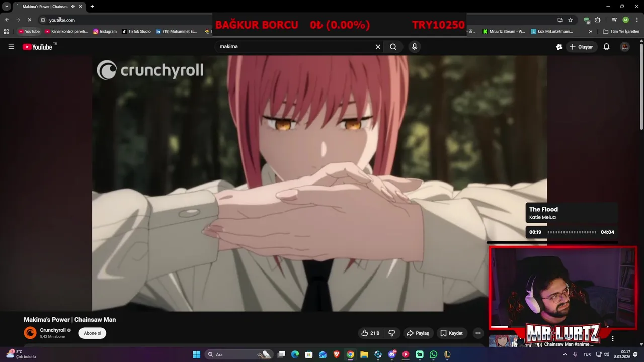644x362 pixels.
Task: Open the weather widget 5°C
Action: click(x=20, y=354)
